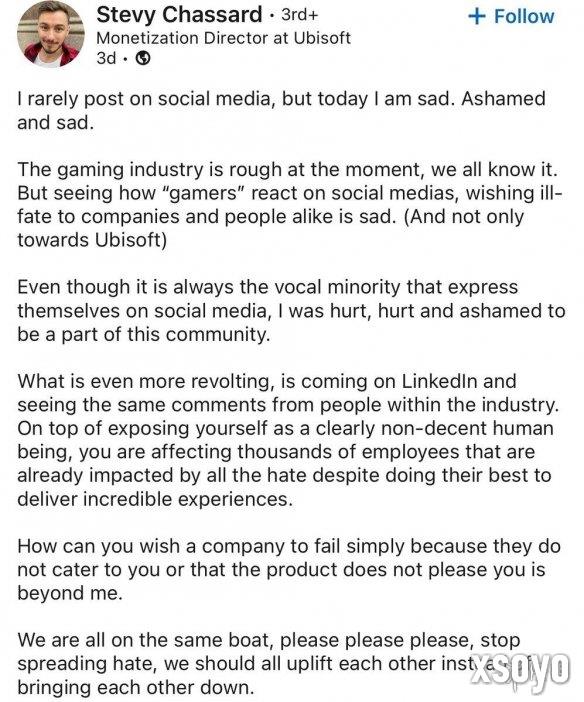
Task: Click the line "We are all on the same boat"
Action: coord(269,640)
